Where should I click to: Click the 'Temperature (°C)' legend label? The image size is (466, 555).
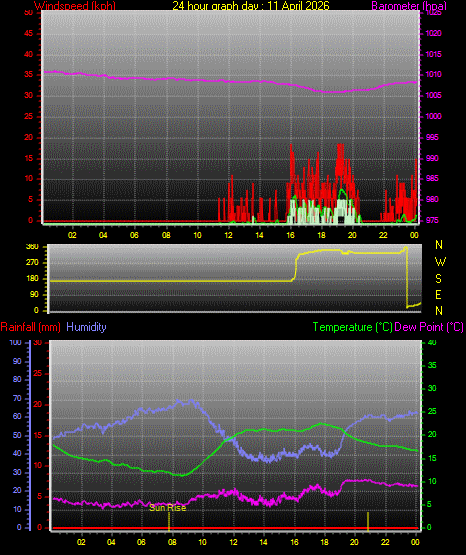click(352, 327)
